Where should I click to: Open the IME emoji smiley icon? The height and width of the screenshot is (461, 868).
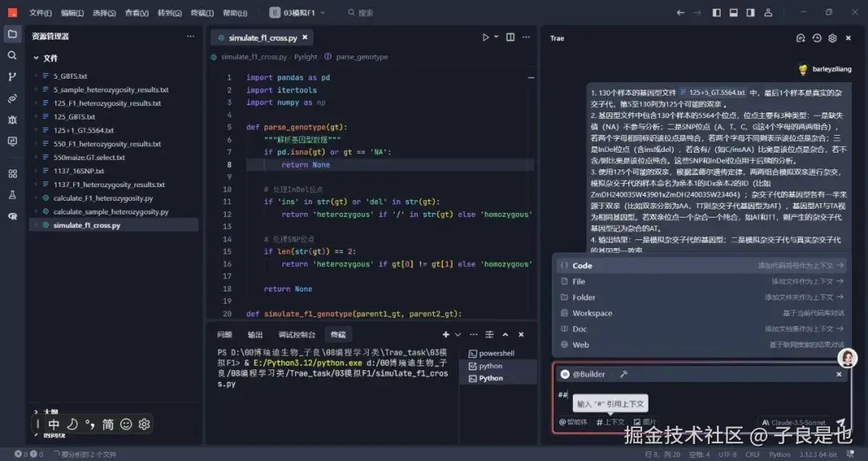click(126, 424)
